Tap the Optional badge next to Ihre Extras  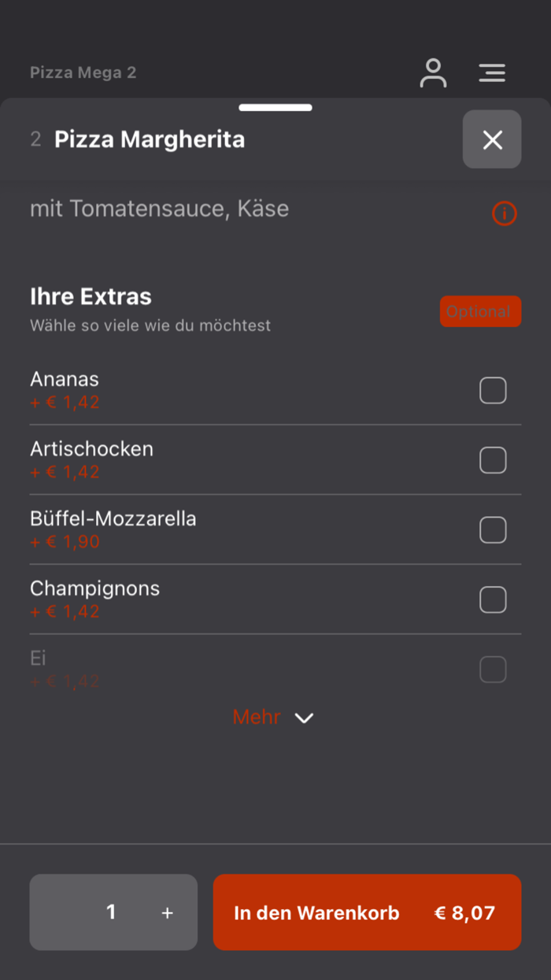[x=480, y=311]
